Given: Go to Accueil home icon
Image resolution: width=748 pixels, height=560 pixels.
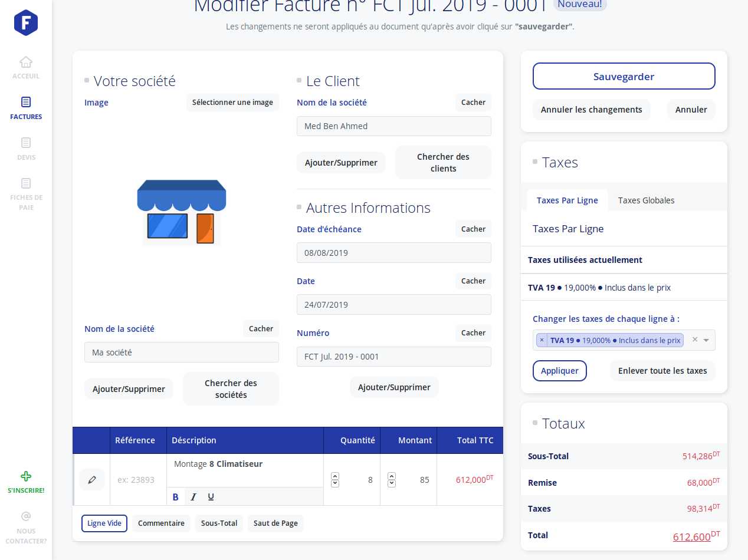Looking at the screenshot, I should tap(26, 62).
